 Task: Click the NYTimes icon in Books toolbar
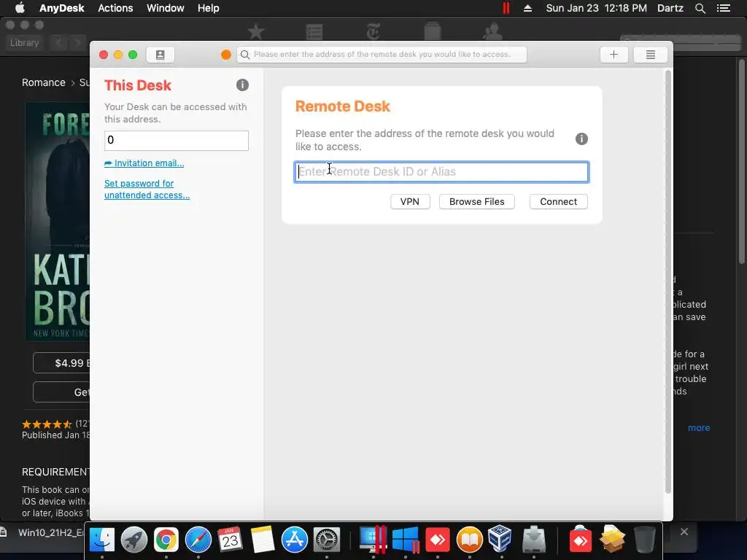(373, 32)
